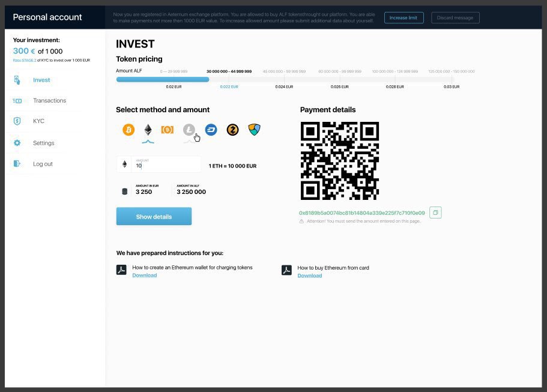Select Bitcoin as payment method
This screenshot has height=392, width=547.
click(128, 130)
